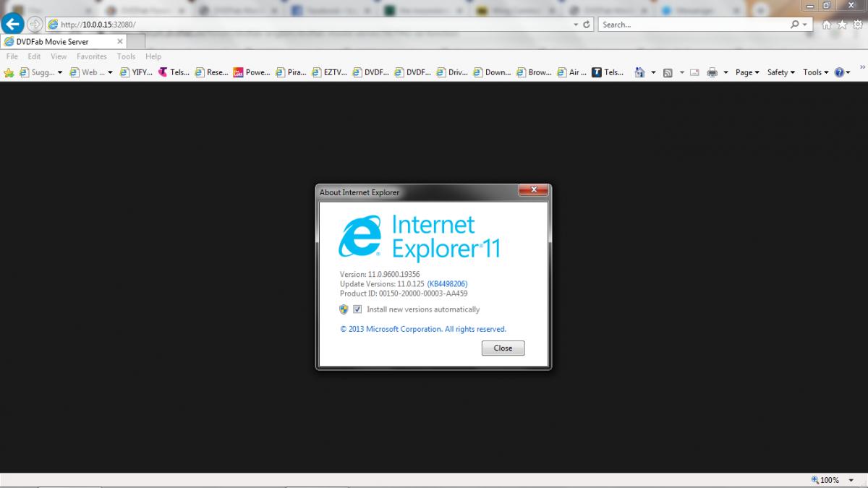Click the Version: 11.0.9600.19356 text

[380, 274]
